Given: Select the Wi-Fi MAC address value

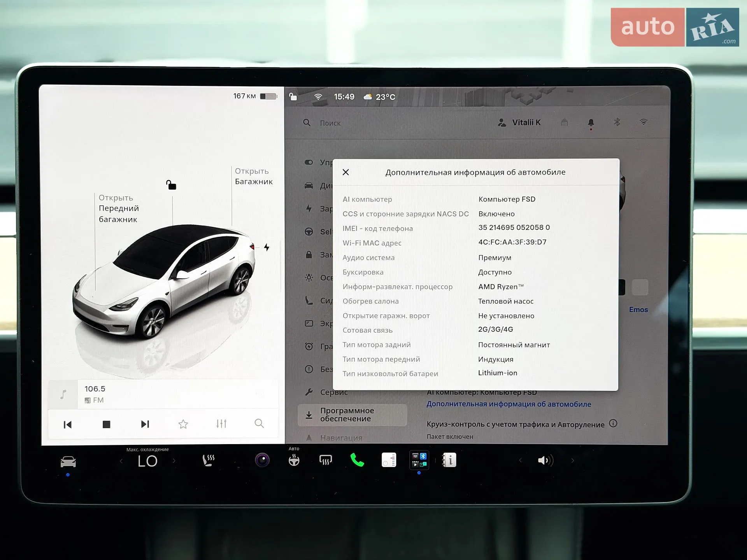Looking at the screenshot, I should click(512, 242).
